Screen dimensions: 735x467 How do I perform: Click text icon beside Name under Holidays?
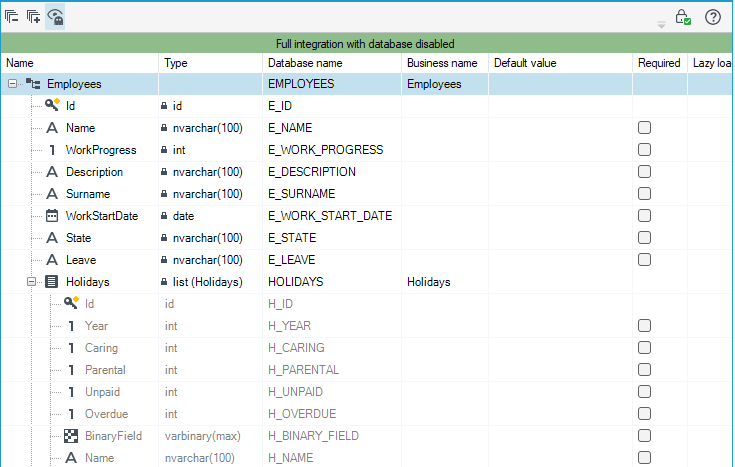click(71, 458)
